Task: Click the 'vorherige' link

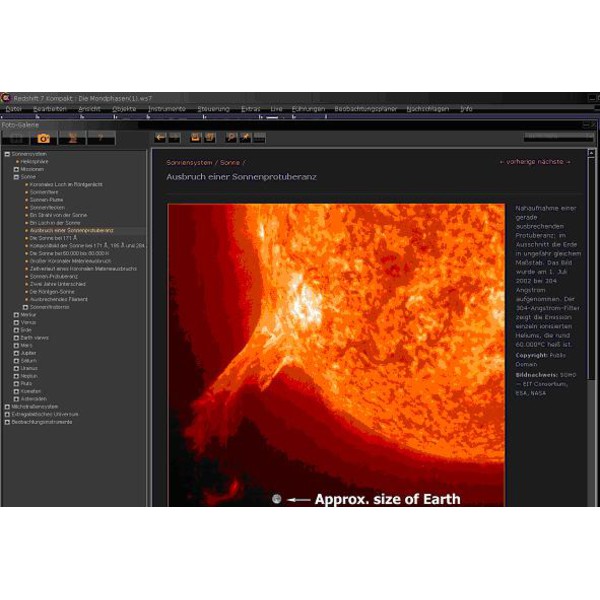Action: pyautogui.click(x=516, y=161)
